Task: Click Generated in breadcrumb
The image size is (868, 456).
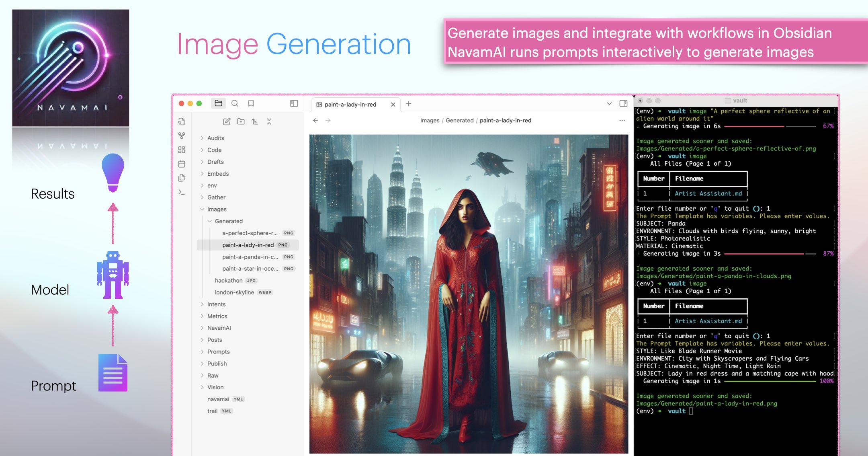Action: pyautogui.click(x=460, y=120)
